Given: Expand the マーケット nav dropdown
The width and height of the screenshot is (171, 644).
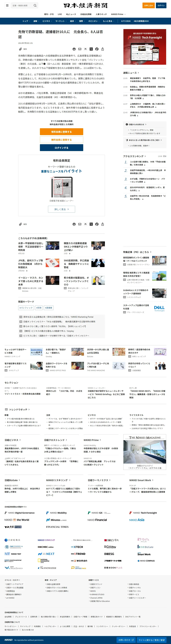Looking at the screenshot, I should click(x=61, y=21).
